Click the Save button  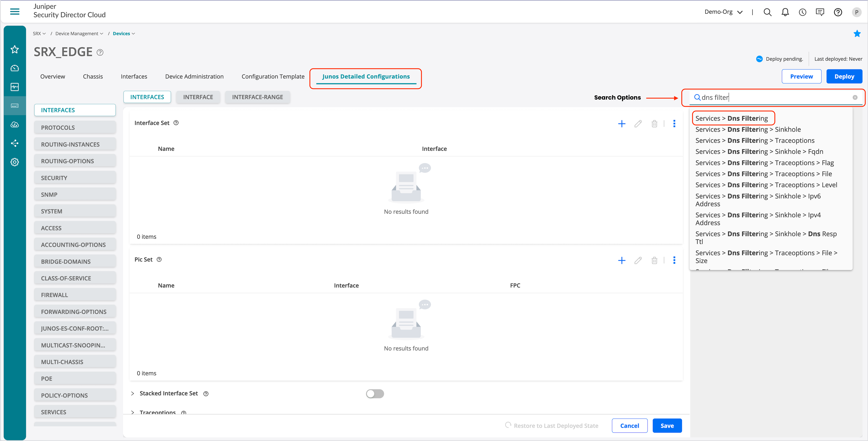pos(667,426)
